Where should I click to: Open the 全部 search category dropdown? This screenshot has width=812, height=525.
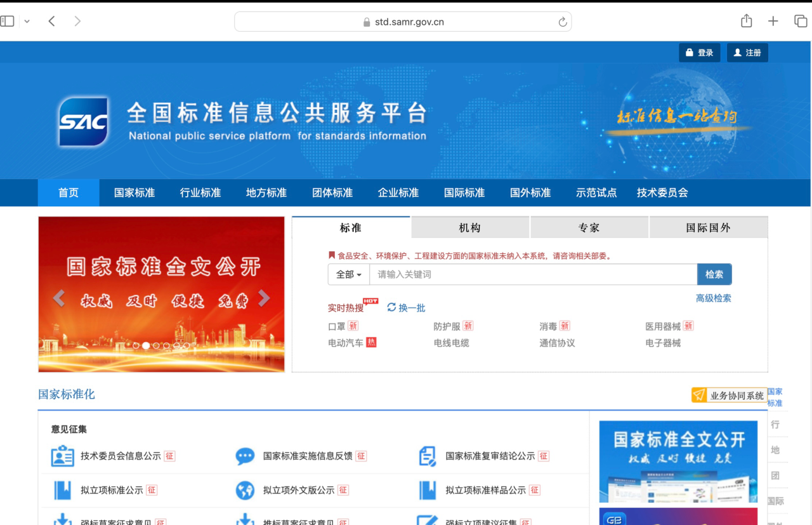click(349, 274)
